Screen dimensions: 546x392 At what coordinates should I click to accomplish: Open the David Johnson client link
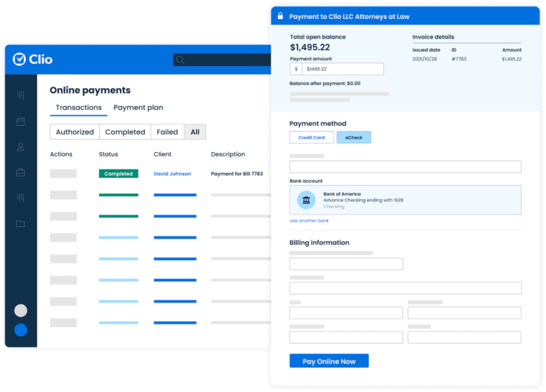(x=173, y=174)
